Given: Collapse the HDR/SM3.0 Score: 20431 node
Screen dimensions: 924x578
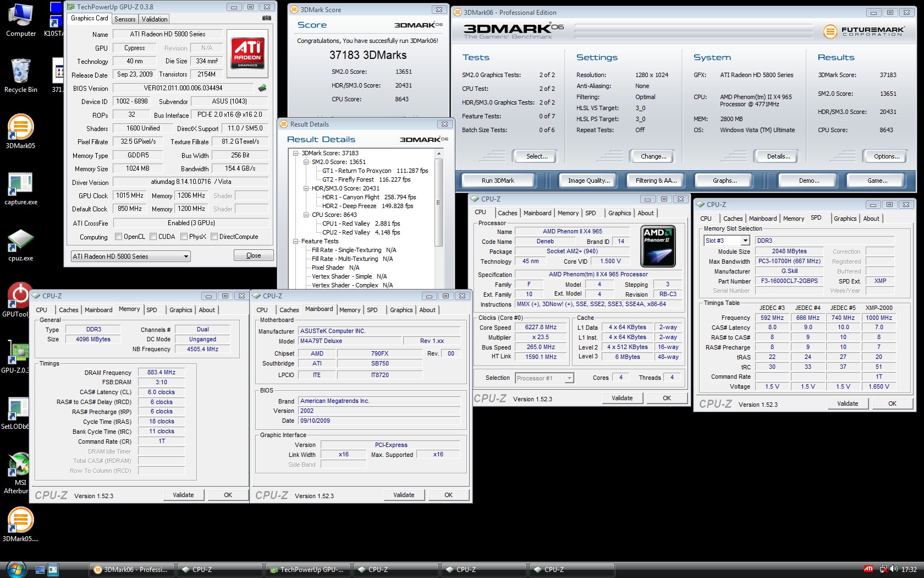Looking at the screenshot, I should click(306, 188).
